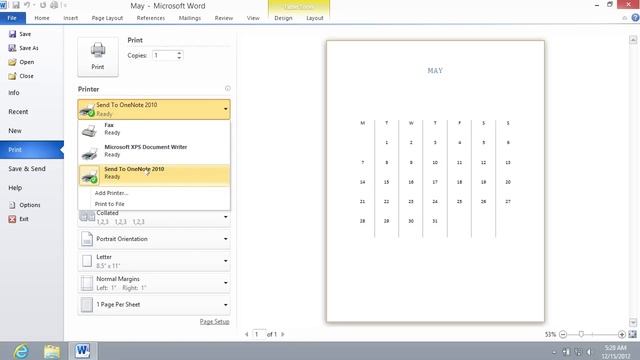640x360 pixels.
Task: Click the large Print button
Action: coord(98,57)
